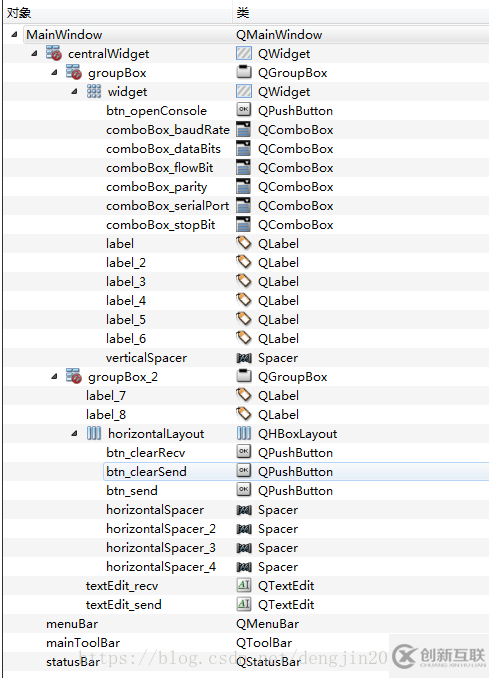Click the grid layout icon beside widget
Viewport: 489px width, 678px height.
click(x=94, y=92)
